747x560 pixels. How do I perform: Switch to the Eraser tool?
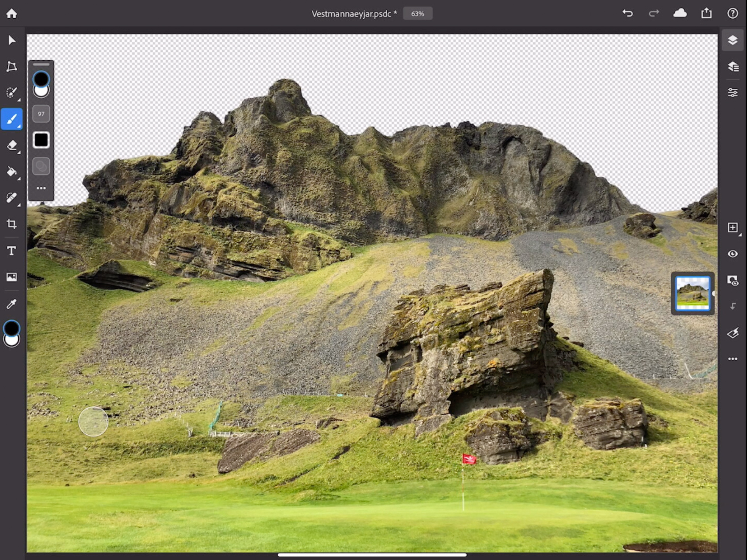pos(12,146)
